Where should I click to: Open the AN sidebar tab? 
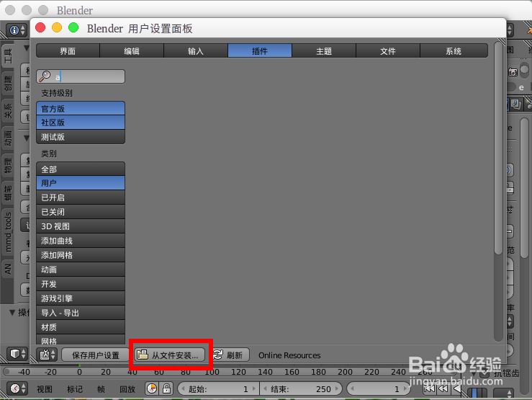tap(7, 269)
